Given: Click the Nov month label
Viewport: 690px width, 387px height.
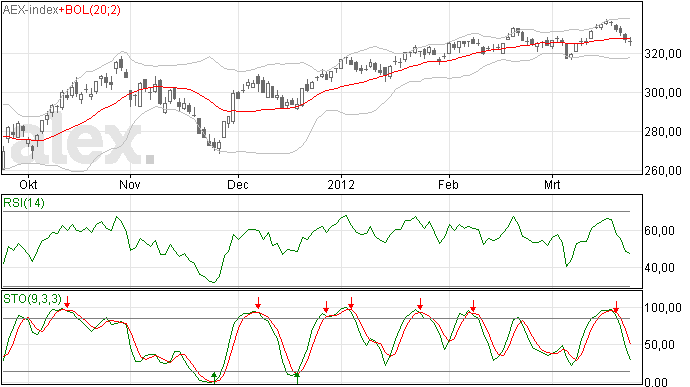Looking at the screenshot, I should (130, 184).
